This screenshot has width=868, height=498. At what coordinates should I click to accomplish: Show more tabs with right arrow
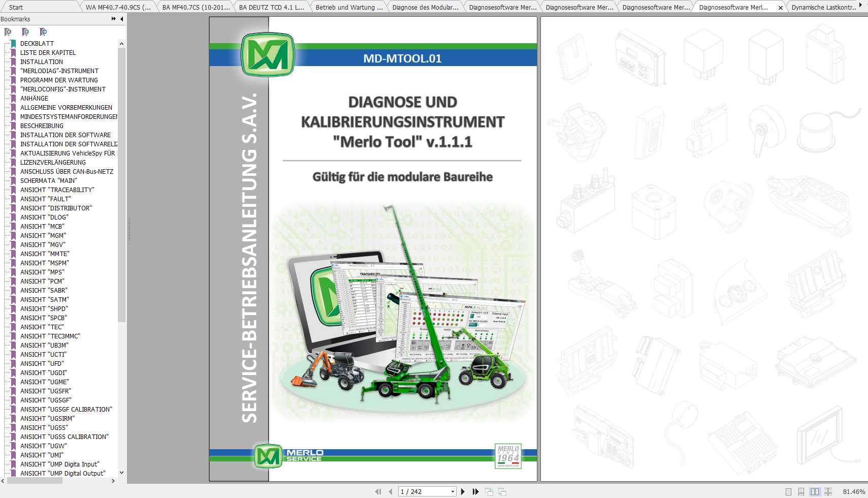point(860,5)
